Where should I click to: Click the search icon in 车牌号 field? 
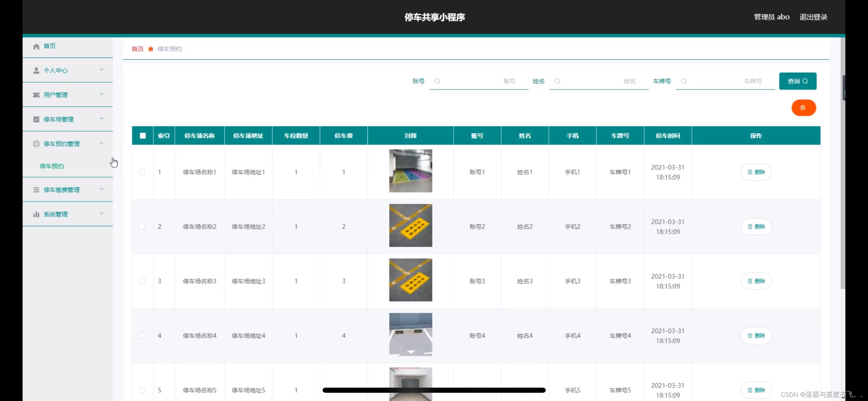(x=684, y=81)
